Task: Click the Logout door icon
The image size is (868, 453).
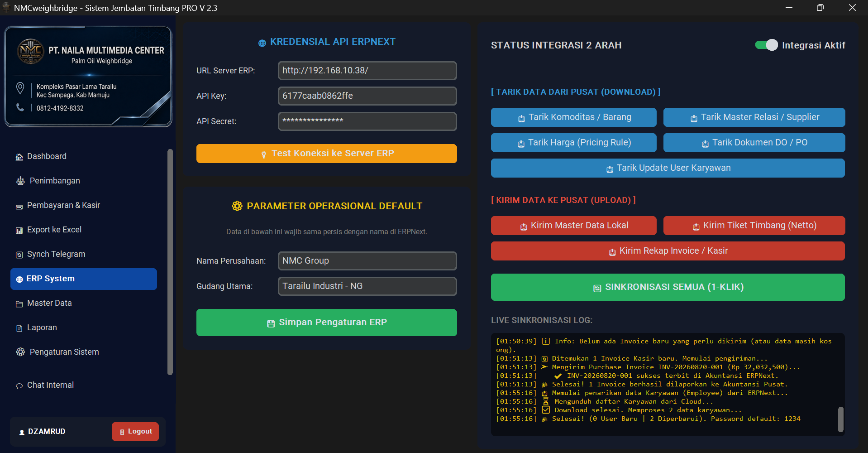Action: pyautogui.click(x=122, y=432)
